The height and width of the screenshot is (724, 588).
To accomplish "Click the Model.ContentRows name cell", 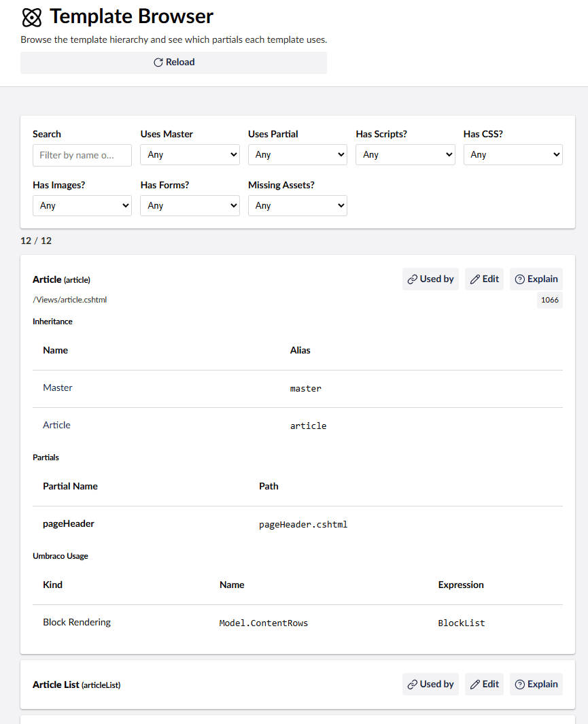I will pyautogui.click(x=263, y=623).
